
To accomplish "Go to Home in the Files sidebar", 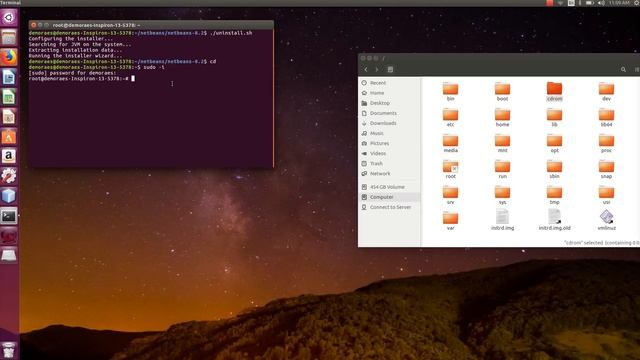I will 389,93.
